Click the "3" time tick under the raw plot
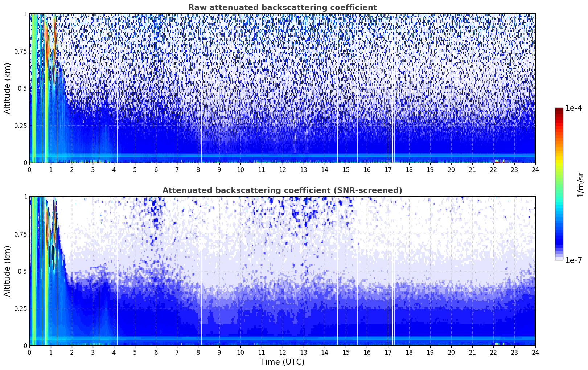Viewport: 588px width, 370px height. coord(93,169)
